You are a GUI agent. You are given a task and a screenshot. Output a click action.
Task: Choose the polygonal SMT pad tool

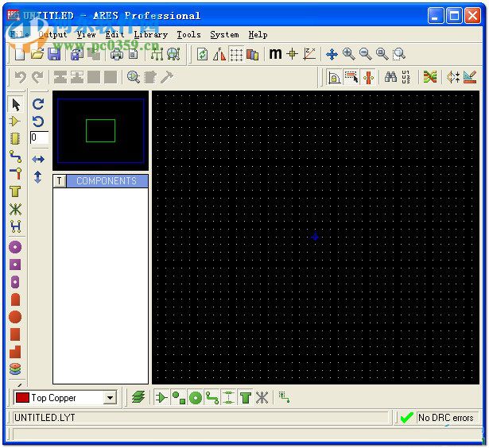tap(15, 352)
